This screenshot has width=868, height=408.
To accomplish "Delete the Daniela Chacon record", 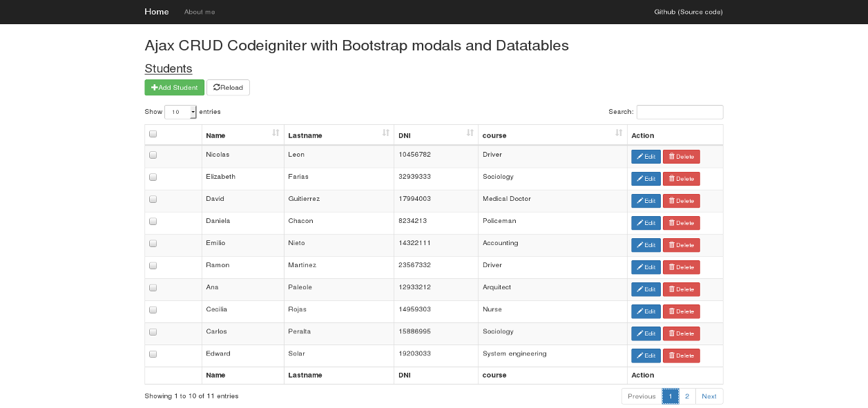I will tap(681, 223).
